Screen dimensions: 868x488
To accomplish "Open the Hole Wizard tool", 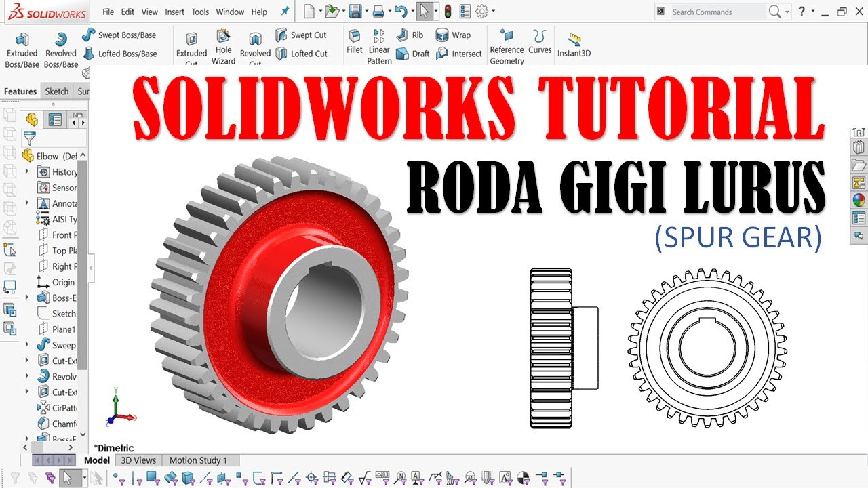I will 223,47.
